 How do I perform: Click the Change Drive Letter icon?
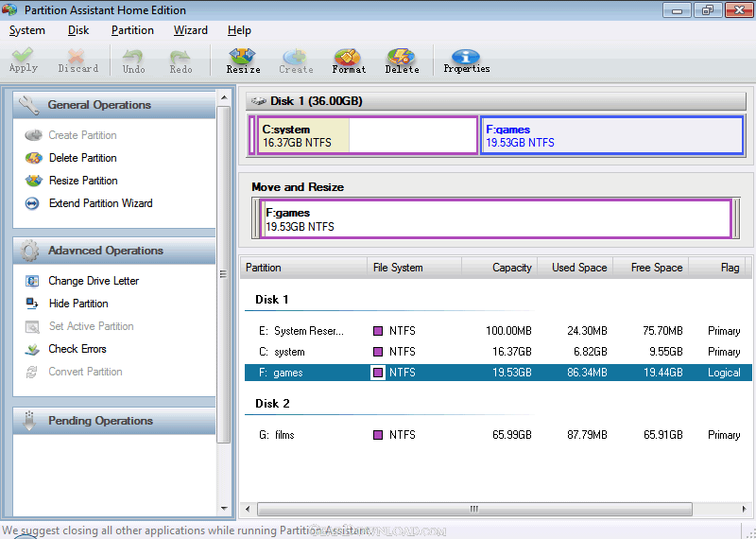[32, 281]
